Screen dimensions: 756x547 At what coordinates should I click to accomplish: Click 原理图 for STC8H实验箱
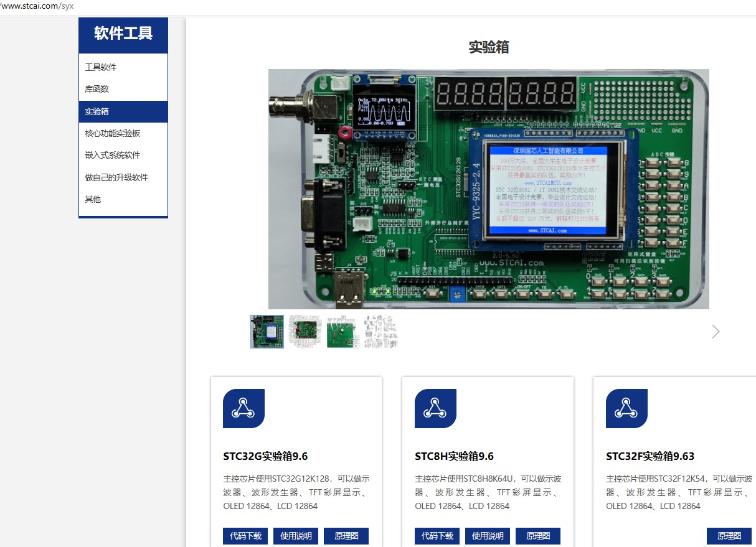(x=538, y=536)
